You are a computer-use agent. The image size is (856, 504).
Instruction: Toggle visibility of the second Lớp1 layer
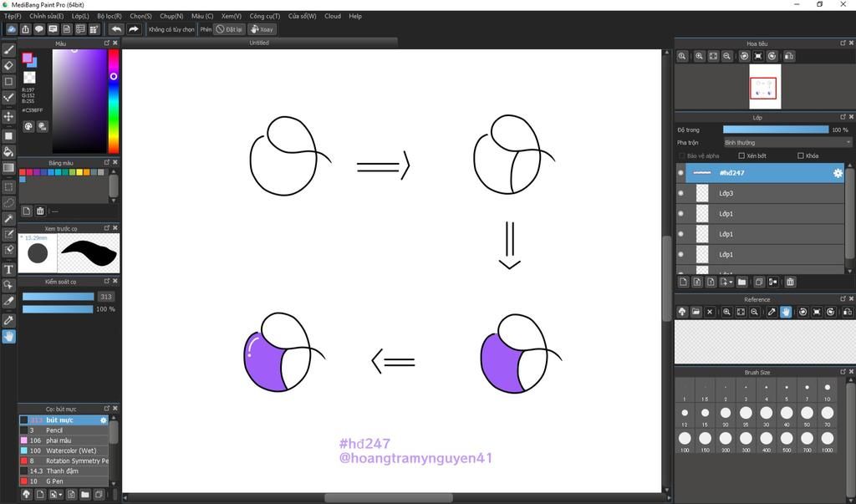point(680,234)
